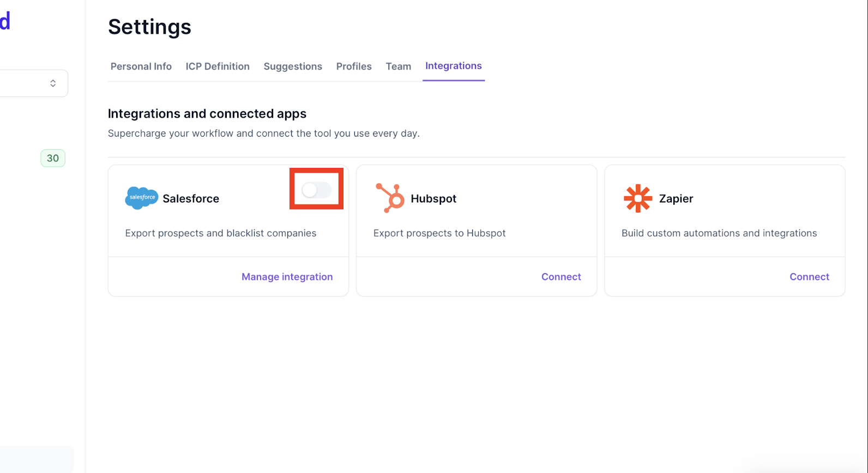Click 'Integrations and connected apps' heading
Screen dimensions: 868x473
(x=207, y=113)
